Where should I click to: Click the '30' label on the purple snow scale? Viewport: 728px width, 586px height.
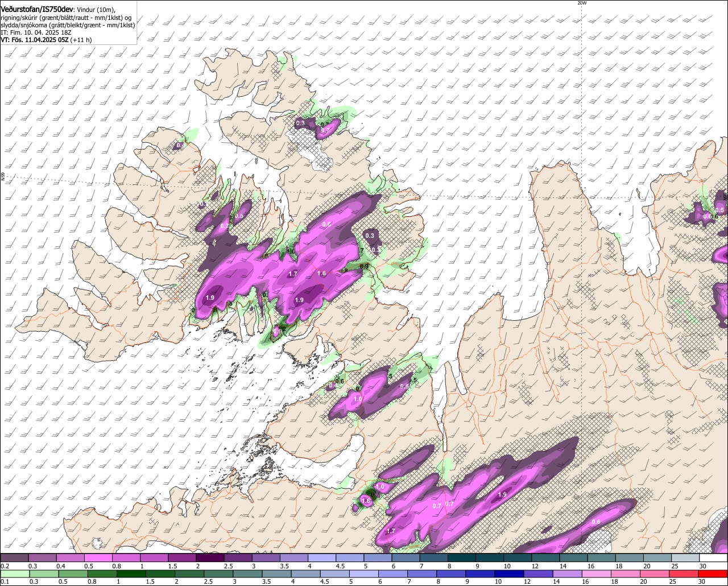pyautogui.click(x=703, y=566)
